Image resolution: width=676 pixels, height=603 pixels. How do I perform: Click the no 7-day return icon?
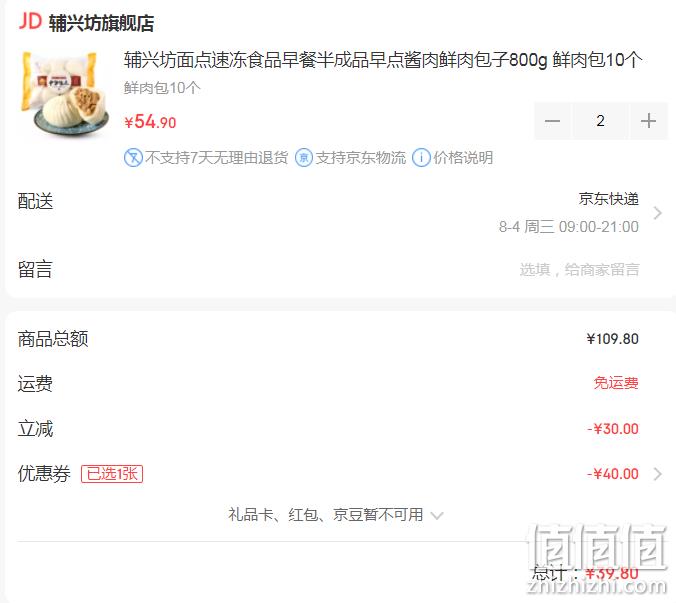(133, 158)
